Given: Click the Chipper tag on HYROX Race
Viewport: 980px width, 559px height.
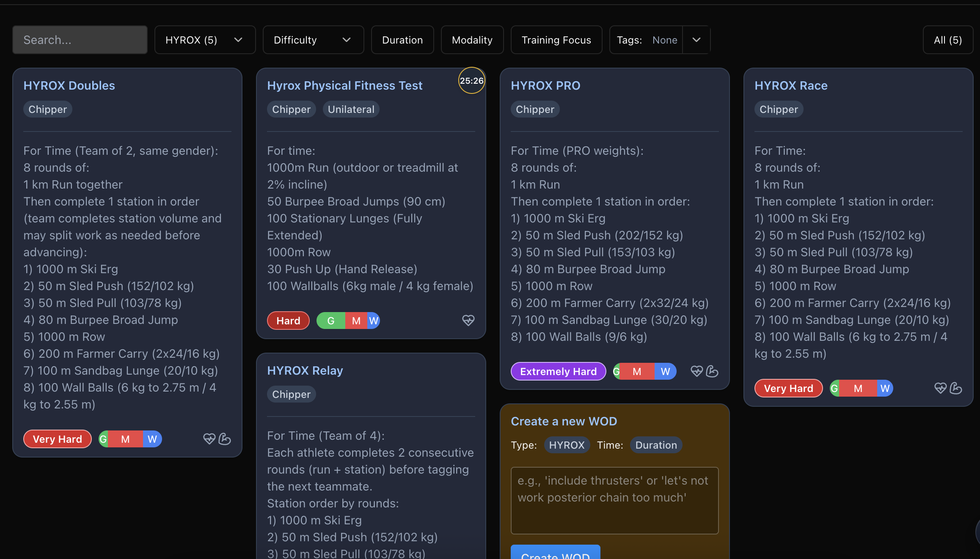Looking at the screenshot, I should tap(779, 109).
